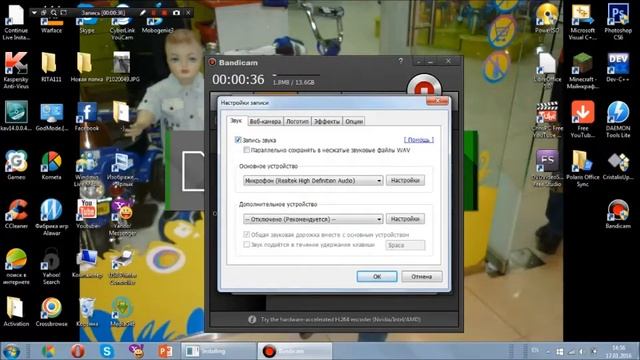Open the Crossbrowse desktop shortcut

[x=51, y=312]
